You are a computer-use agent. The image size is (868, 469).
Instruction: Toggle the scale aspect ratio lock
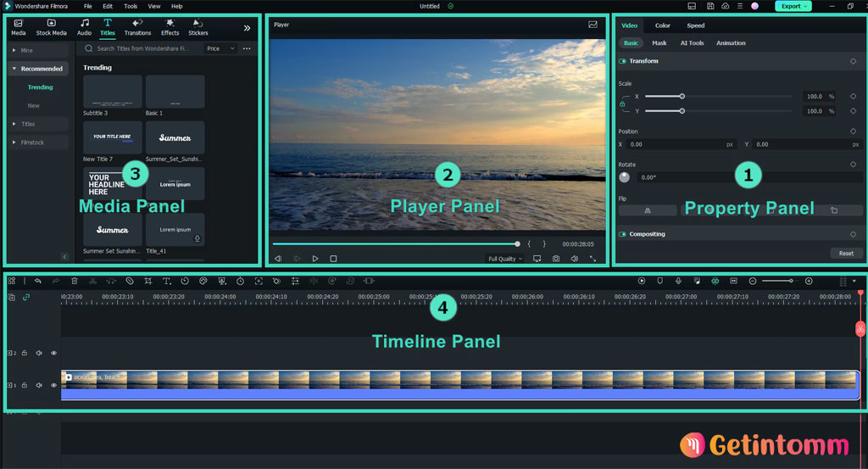[x=622, y=104]
